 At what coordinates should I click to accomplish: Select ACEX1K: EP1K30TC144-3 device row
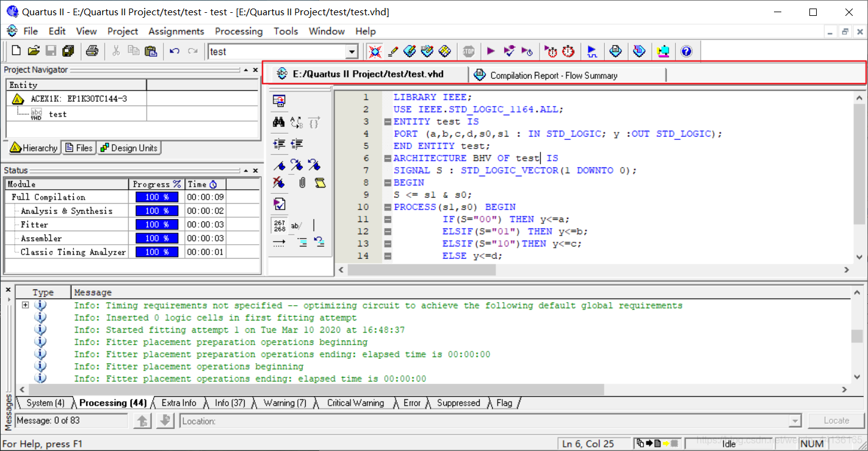point(79,98)
